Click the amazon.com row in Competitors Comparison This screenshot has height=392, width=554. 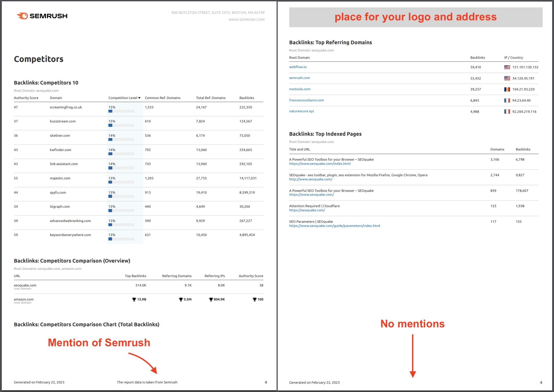tap(139, 301)
